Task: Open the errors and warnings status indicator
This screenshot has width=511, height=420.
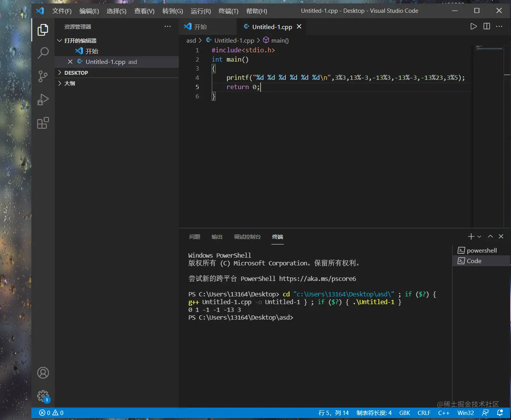Action: (51, 413)
